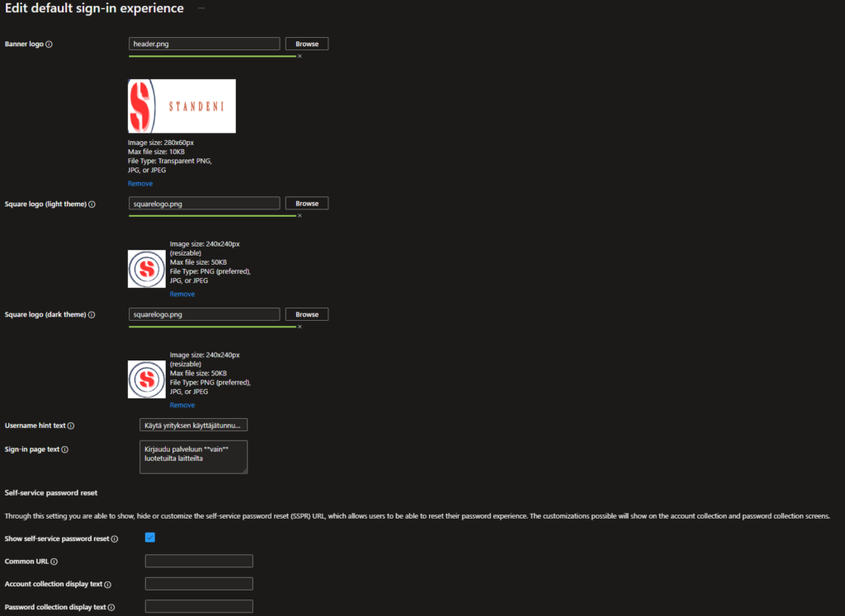This screenshot has width=845, height=616.
Task: Edit the Username hint text field
Action: tap(193, 426)
